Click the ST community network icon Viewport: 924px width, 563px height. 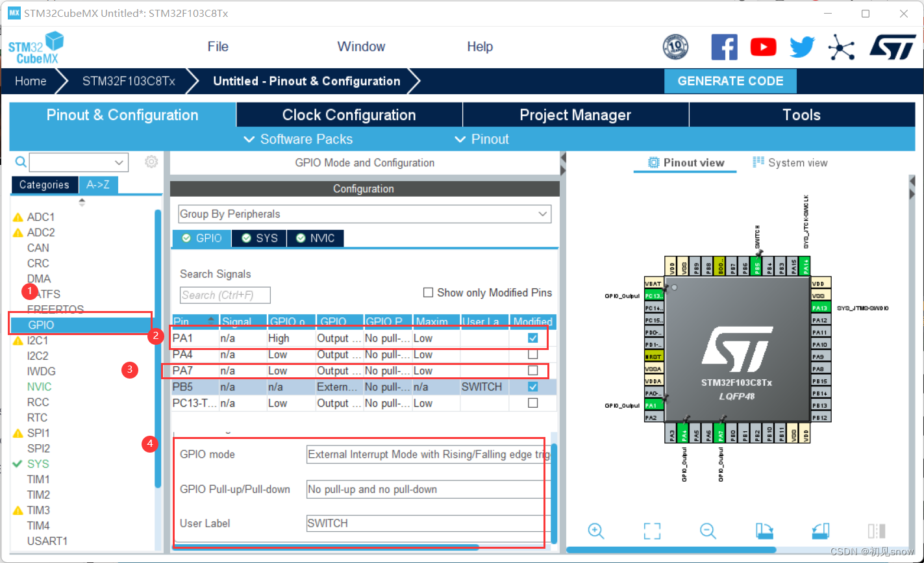pyautogui.click(x=842, y=47)
